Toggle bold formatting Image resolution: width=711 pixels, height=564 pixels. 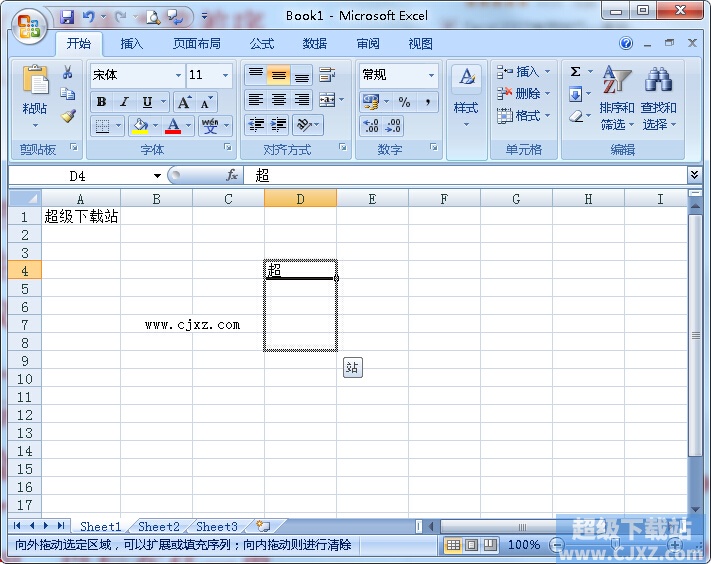click(102, 102)
